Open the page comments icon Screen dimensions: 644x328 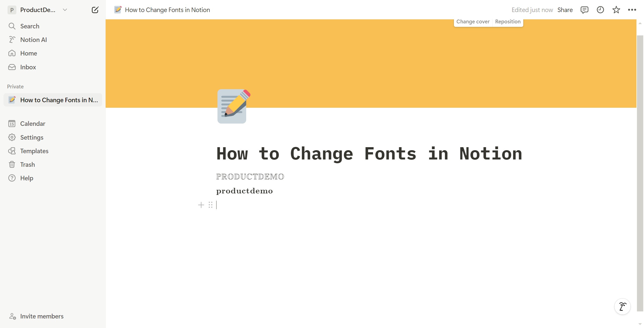click(584, 10)
